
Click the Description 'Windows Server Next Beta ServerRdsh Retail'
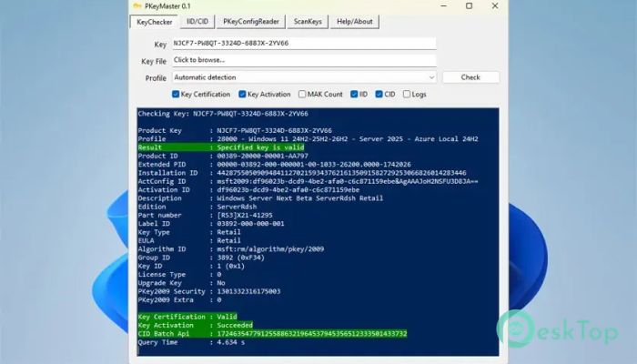299,198
